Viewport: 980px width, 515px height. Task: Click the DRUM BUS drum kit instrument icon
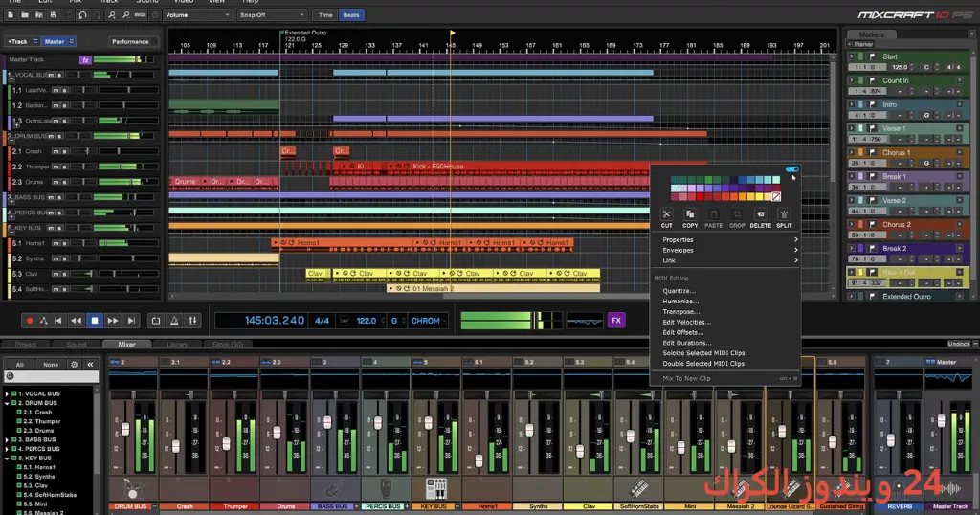131,489
